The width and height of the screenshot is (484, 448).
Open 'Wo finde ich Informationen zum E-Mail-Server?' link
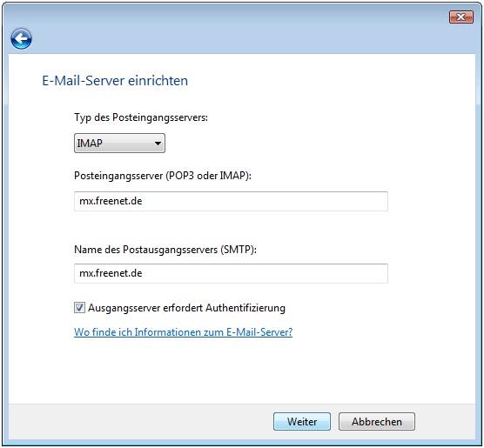pyautogui.click(x=183, y=332)
